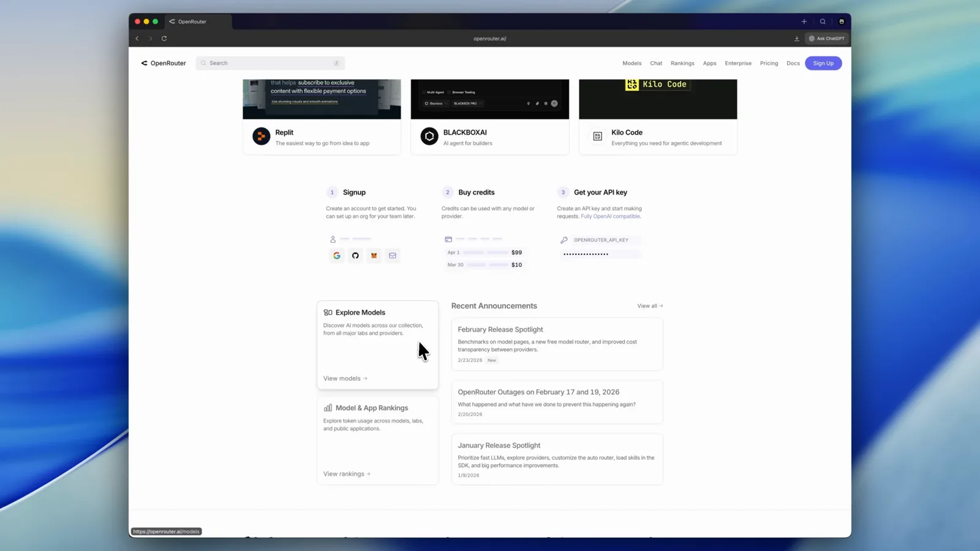The width and height of the screenshot is (980, 551).
Task: Open the Models nav item
Action: tap(632, 63)
